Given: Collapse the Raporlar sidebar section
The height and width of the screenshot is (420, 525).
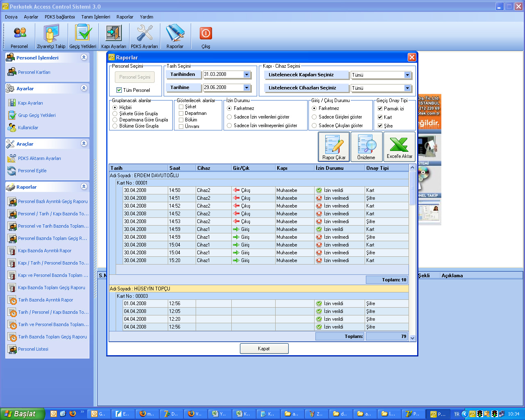Looking at the screenshot, I should (84, 187).
